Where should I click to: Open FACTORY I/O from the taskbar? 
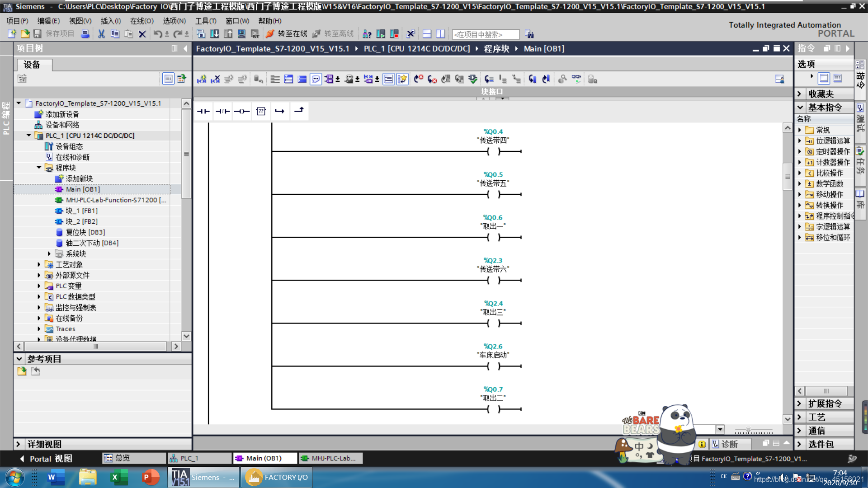277,478
